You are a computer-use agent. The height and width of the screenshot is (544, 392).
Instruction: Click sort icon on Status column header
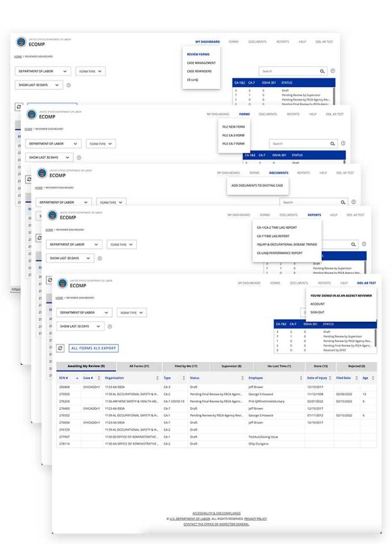point(242,378)
